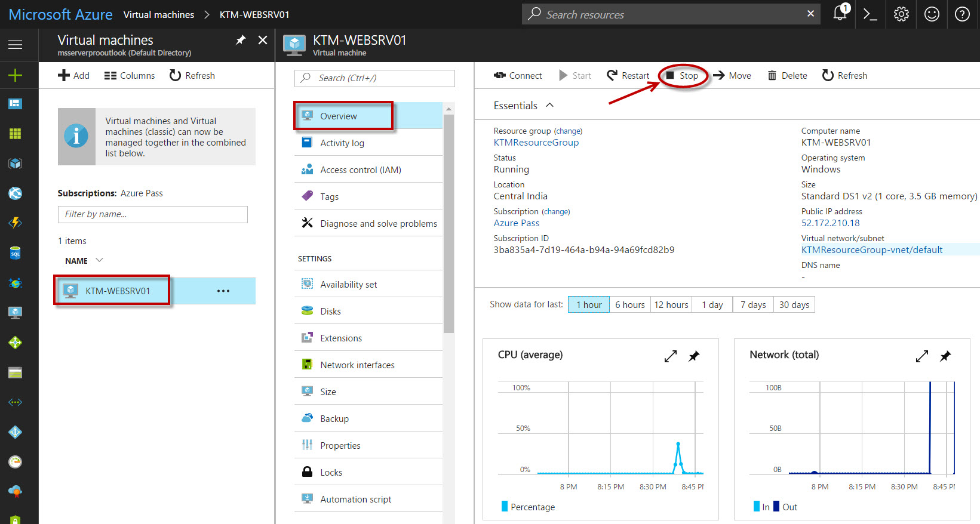Viewport: 980px width, 524px height.
Task: Switch chart range to 7 days
Action: point(752,305)
